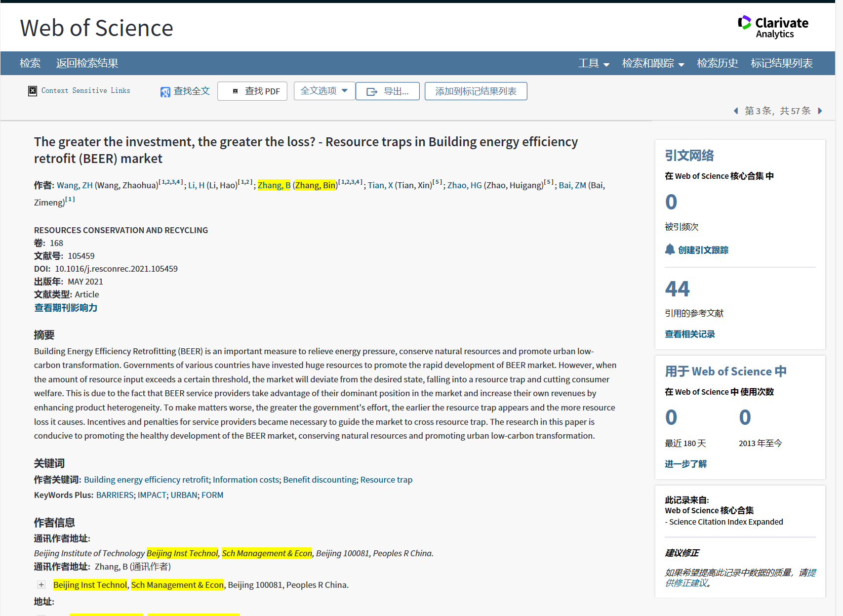Screen dimensions: 843x616
Task: Click the export icon button 导出
Action: [x=387, y=91]
